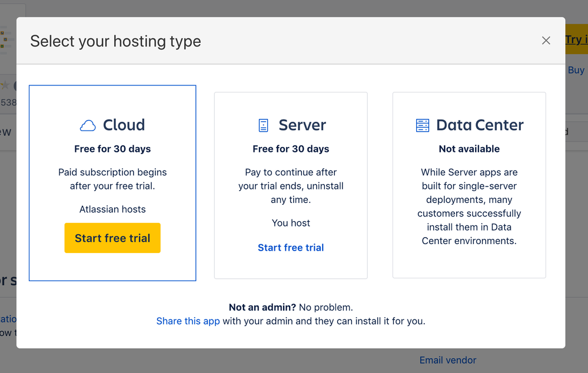Start the Cloud free trial button
The image size is (588, 373).
pos(112,238)
